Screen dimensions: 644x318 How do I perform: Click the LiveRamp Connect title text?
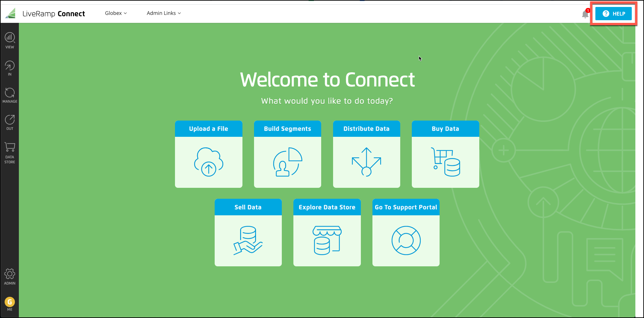point(54,14)
